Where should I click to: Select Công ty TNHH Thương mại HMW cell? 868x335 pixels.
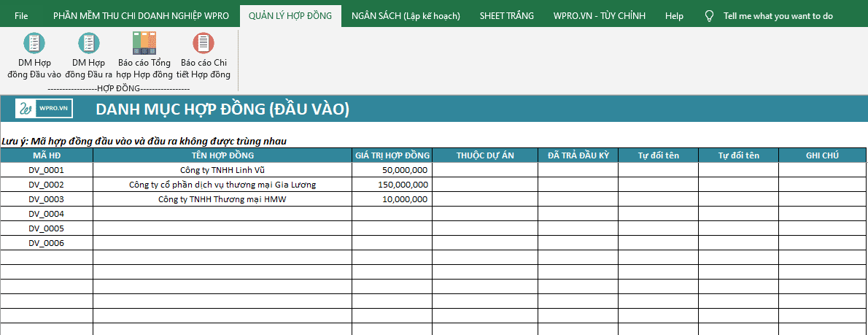tap(222, 199)
